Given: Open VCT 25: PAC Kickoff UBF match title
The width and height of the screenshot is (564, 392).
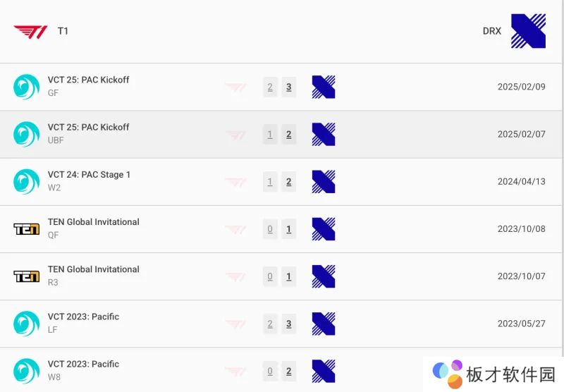Looking at the screenshot, I should (88, 127).
